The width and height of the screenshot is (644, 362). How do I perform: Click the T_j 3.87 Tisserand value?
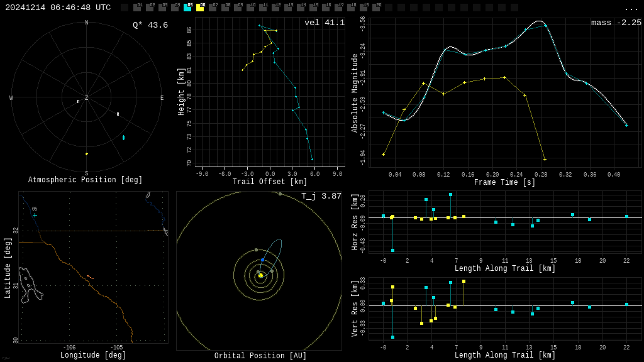(321, 197)
